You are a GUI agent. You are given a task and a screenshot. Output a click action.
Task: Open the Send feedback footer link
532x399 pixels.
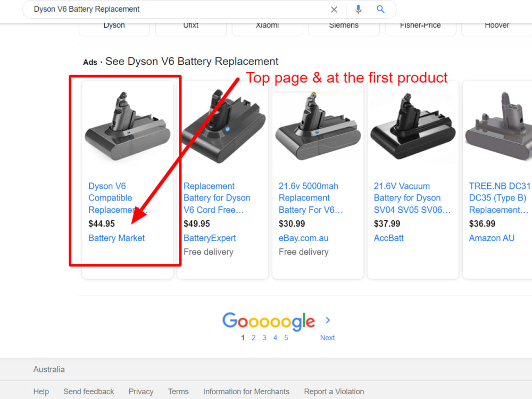[x=89, y=392]
